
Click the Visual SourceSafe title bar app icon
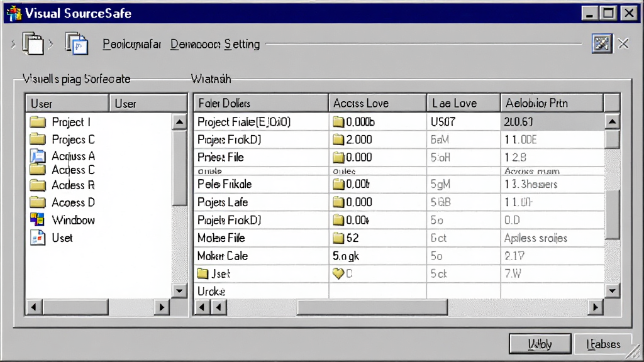[14, 13]
